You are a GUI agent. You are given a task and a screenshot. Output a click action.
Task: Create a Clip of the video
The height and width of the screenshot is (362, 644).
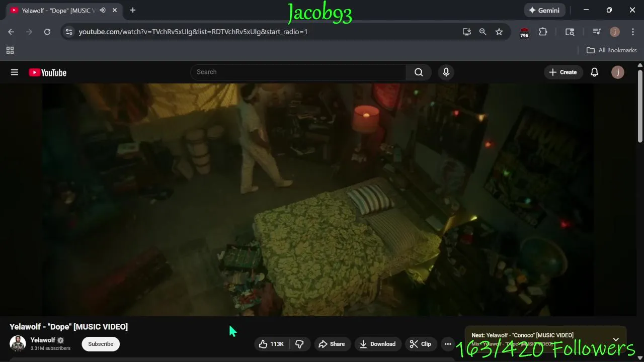(x=421, y=344)
